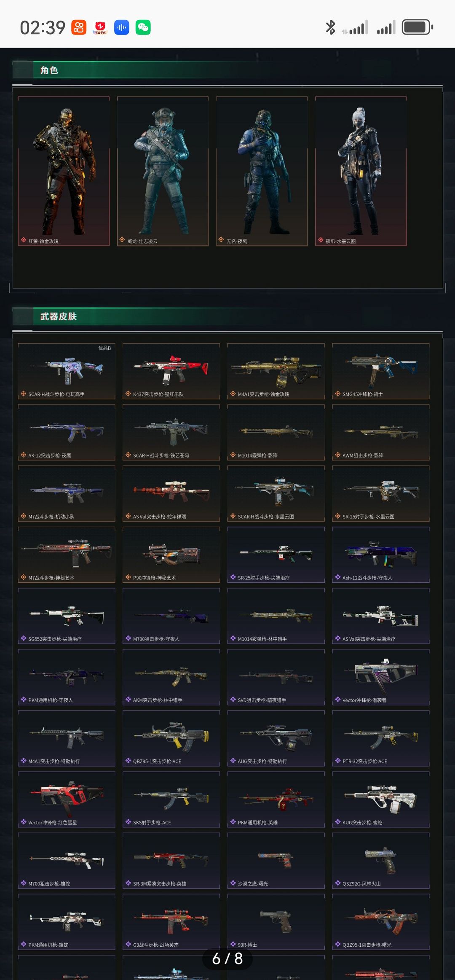This screenshot has width=455, height=980.
Task: Open the gold M4A1 蚀金玫瑰 weapon skin
Action: tap(276, 371)
